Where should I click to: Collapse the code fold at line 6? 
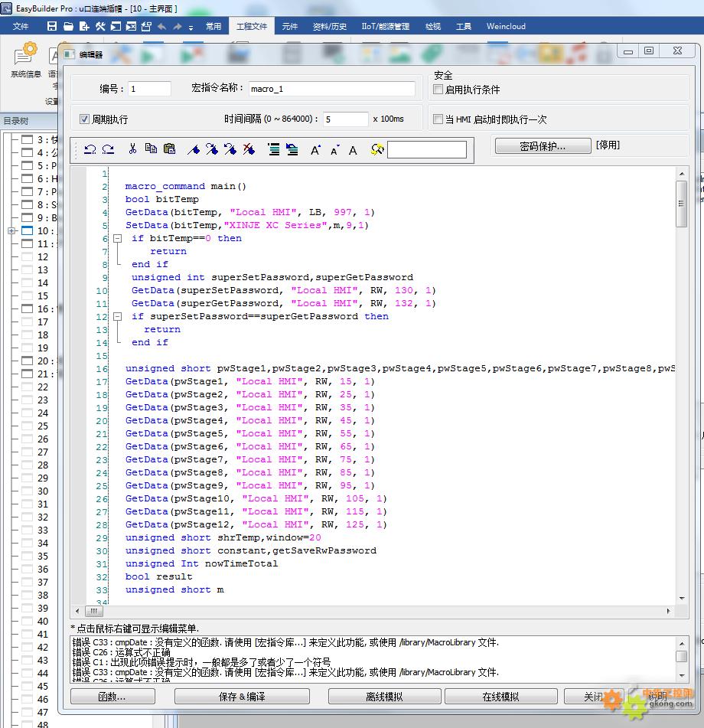118,238
